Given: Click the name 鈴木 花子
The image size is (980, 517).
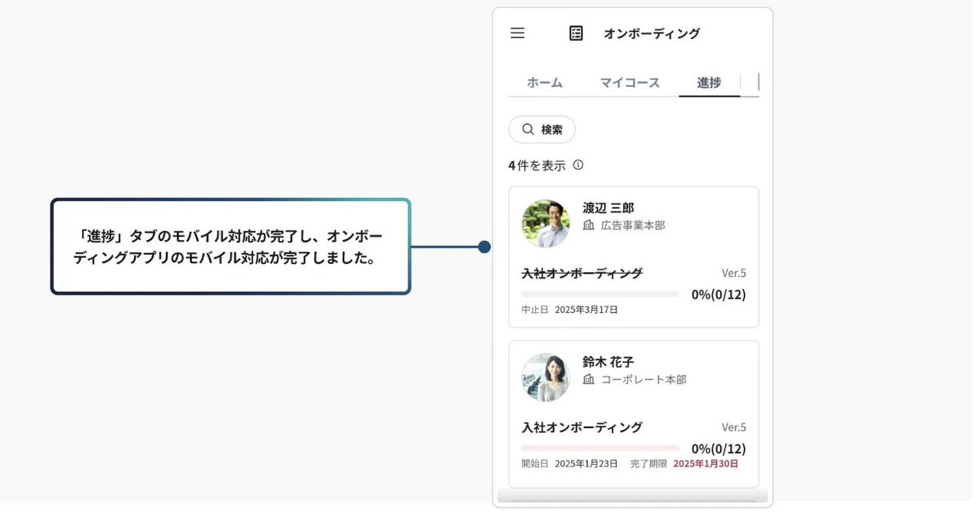Looking at the screenshot, I should (x=608, y=361).
